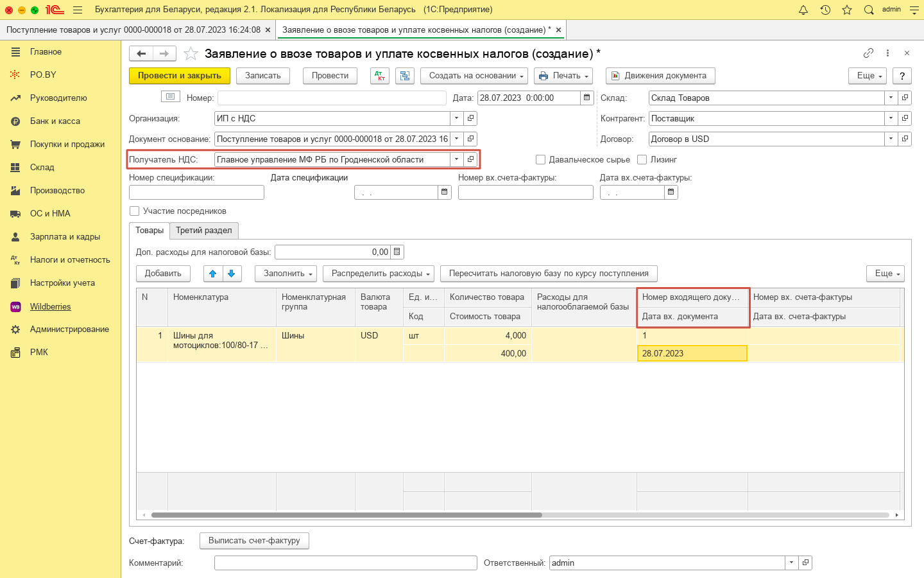Click Выписать счет-фактуру button
The image size is (924, 578).
tap(254, 541)
